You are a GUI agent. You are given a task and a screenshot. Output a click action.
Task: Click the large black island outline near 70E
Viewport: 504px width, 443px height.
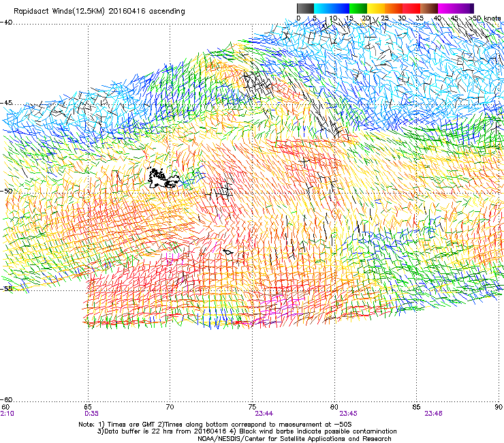point(162,179)
